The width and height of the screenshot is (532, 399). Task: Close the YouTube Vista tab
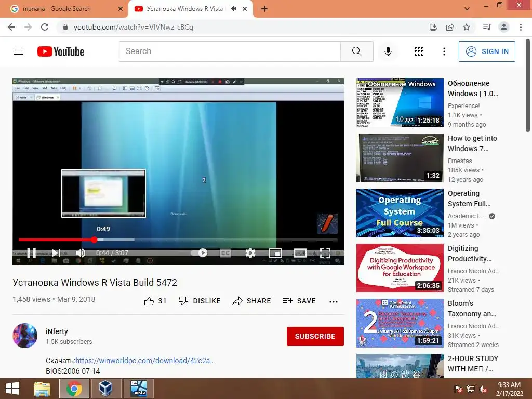click(245, 9)
